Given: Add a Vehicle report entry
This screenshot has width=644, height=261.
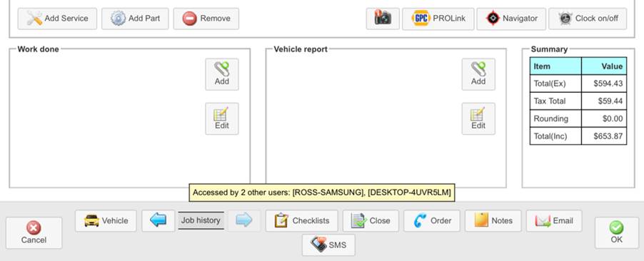Looking at the screenshot, I should (478, 74).
